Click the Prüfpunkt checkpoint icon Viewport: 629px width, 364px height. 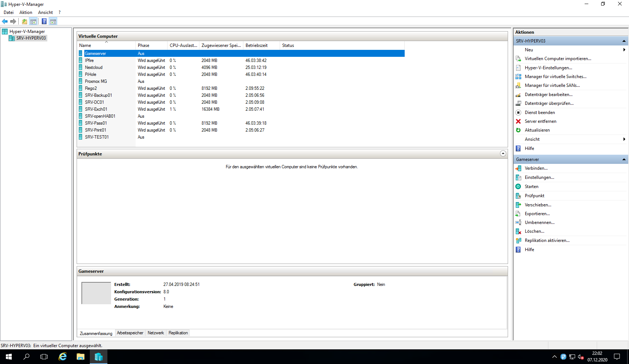pyautogui.click(x=518, y=196)
